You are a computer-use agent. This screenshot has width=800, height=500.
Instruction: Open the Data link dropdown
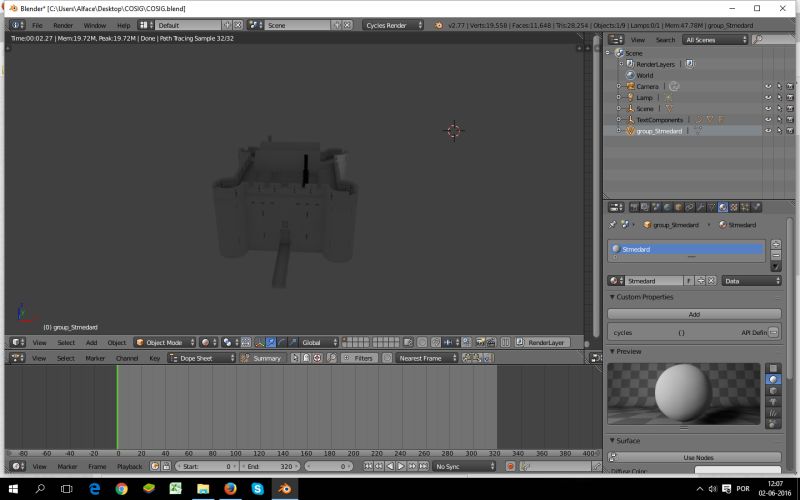[x=752, y=281]
